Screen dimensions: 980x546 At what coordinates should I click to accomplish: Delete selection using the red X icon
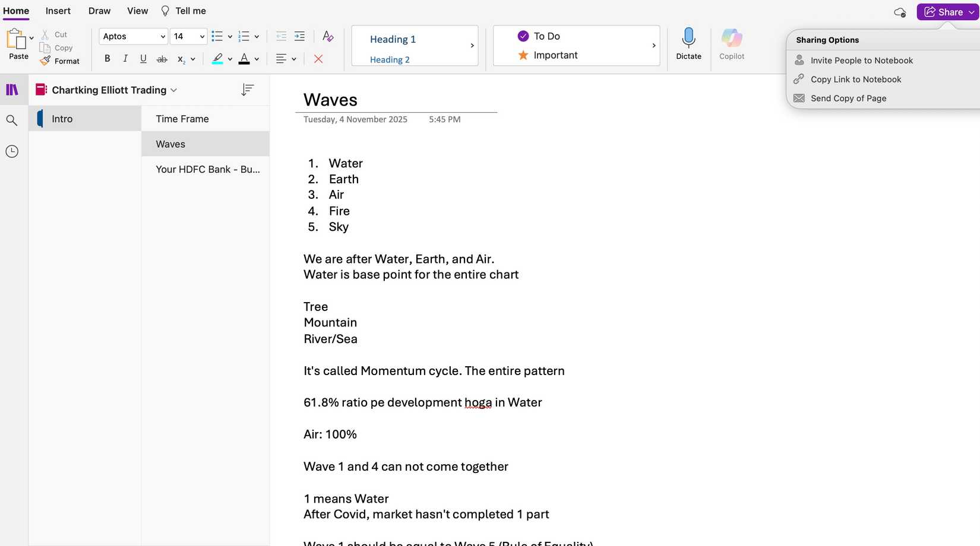click(x=318, y=59)
